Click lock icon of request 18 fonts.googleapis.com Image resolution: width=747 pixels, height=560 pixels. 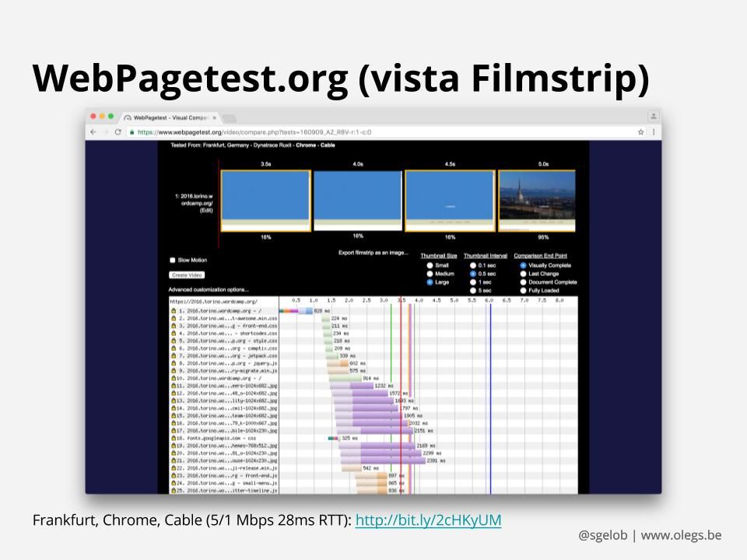[174, 438]
